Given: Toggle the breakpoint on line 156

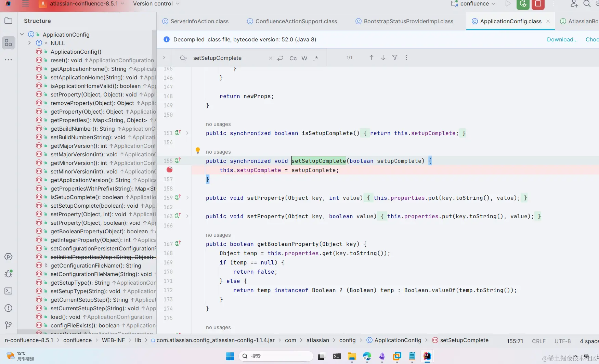Looking at the screenshot, I should coord(169,170).
